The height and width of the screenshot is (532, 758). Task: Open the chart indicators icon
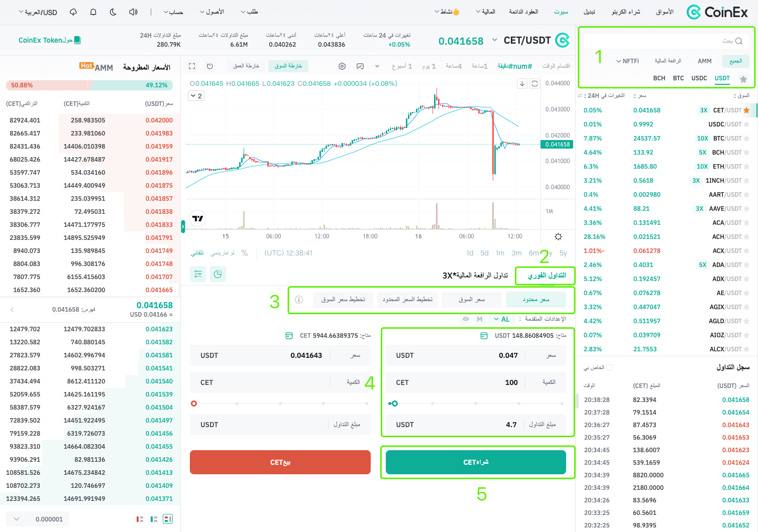click(x=360, y=66)
